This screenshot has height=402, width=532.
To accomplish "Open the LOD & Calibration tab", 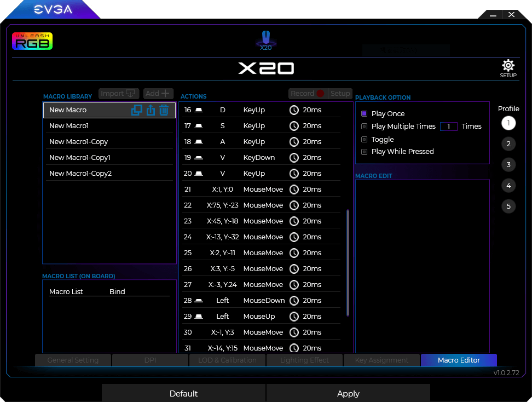I will coord(227,360).
